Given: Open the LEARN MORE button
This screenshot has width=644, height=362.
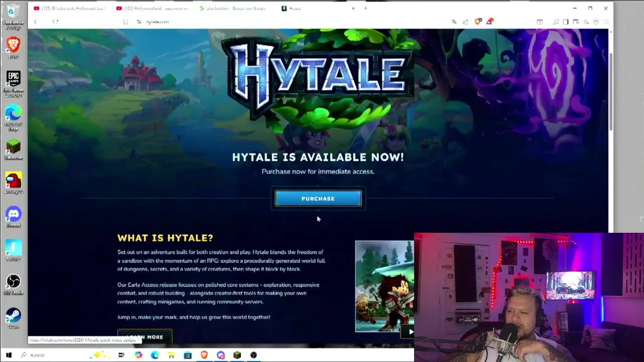Looking at the screenshot, I should tap(145, 337).
